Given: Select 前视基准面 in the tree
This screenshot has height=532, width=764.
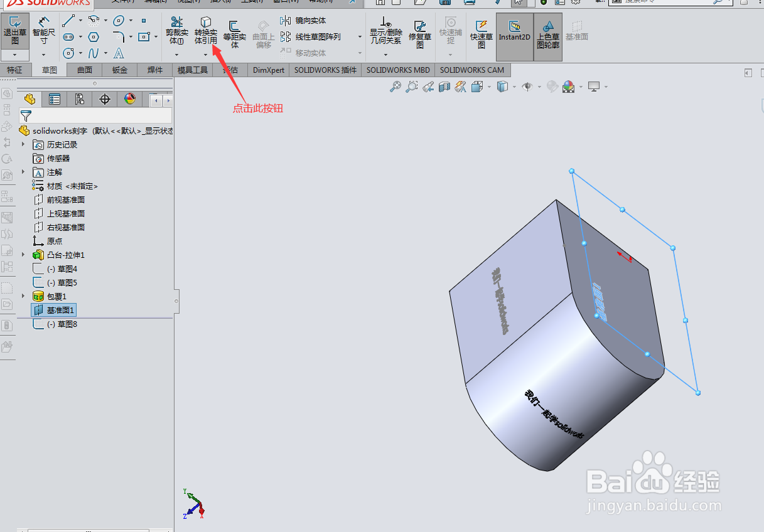Looking at the screenshot, I should tap(59, 199).
